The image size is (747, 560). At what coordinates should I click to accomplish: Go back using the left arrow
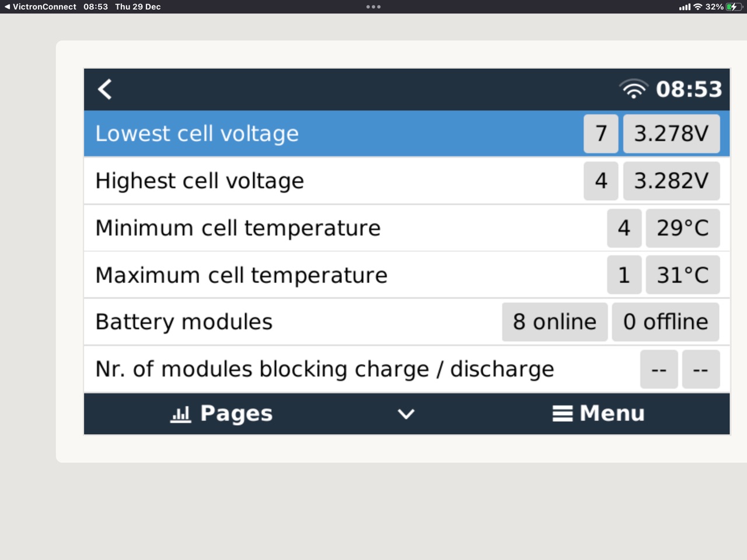(x=105, y=89)
